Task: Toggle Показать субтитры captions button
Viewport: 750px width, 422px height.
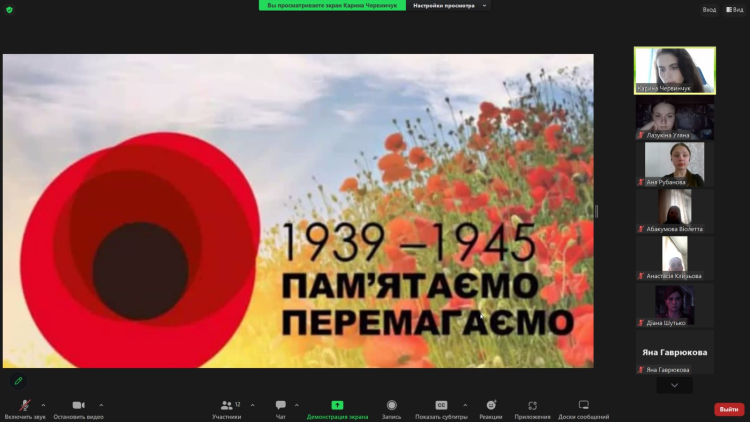Action: [x=441, y=405]
